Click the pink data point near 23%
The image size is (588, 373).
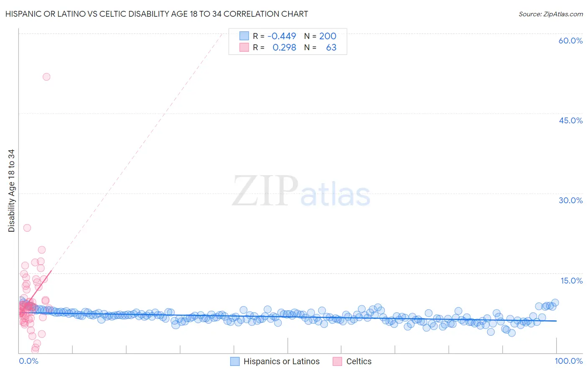pos(27,228)
